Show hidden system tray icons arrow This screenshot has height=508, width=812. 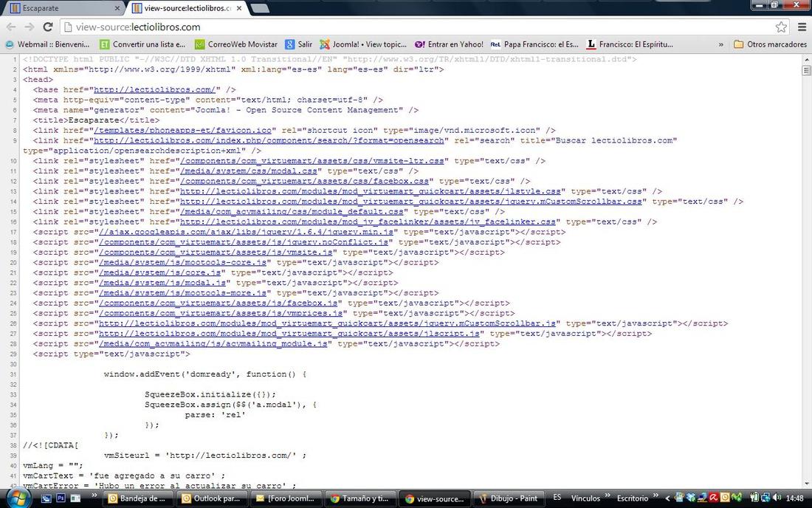click(667, 498)
